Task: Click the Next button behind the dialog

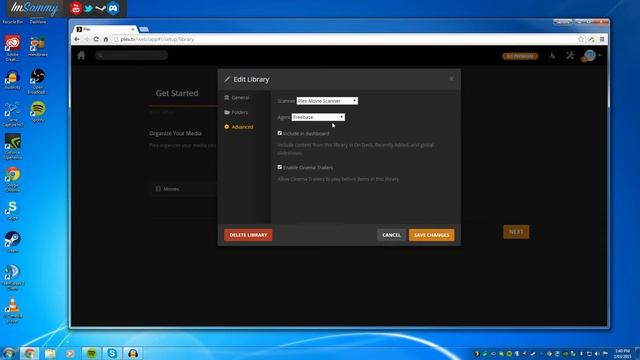Action: coord(516,232)
